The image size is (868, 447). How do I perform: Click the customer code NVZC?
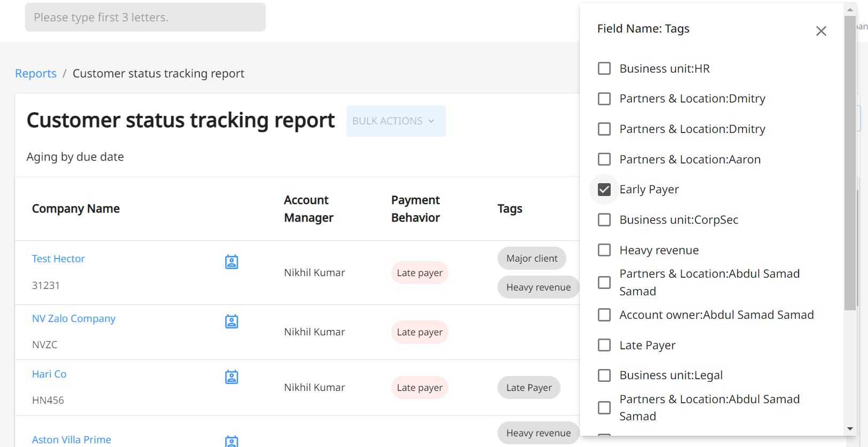45,345
